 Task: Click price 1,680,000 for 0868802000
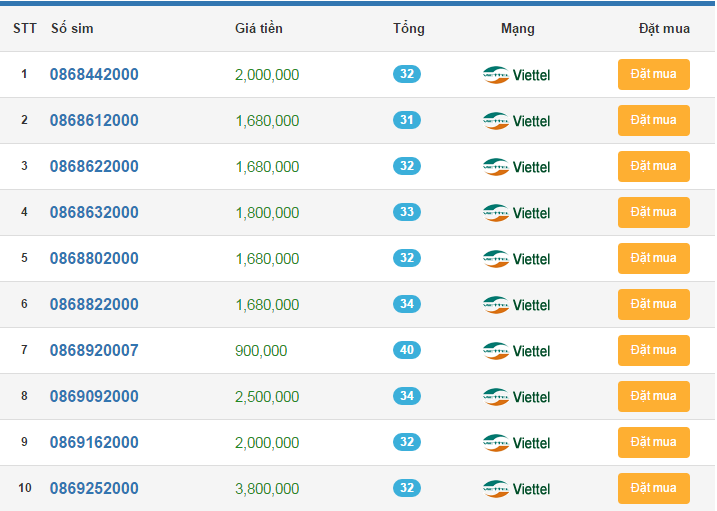pos(267,259)
